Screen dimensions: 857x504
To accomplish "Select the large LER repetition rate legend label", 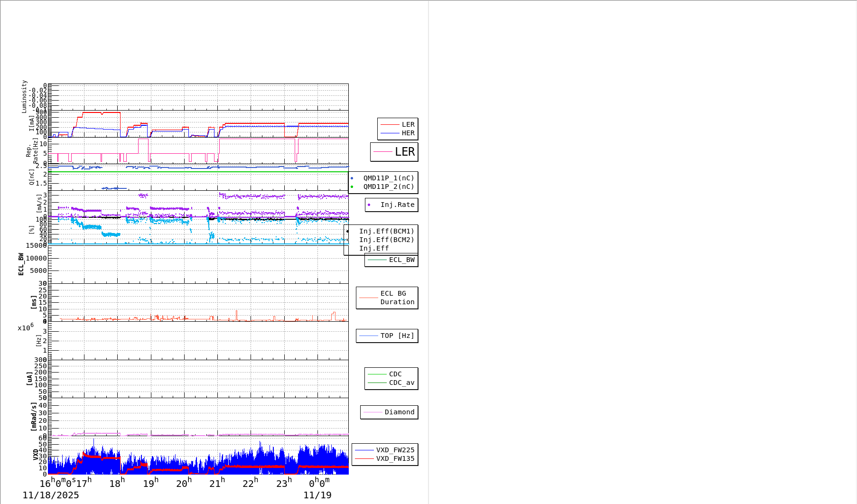I will coord(404,152).
